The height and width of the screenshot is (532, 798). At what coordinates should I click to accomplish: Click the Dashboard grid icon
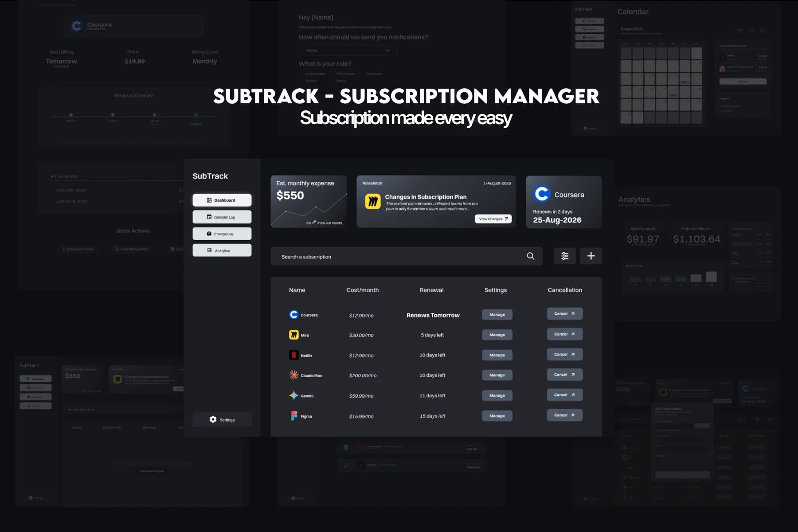point(209,200)
